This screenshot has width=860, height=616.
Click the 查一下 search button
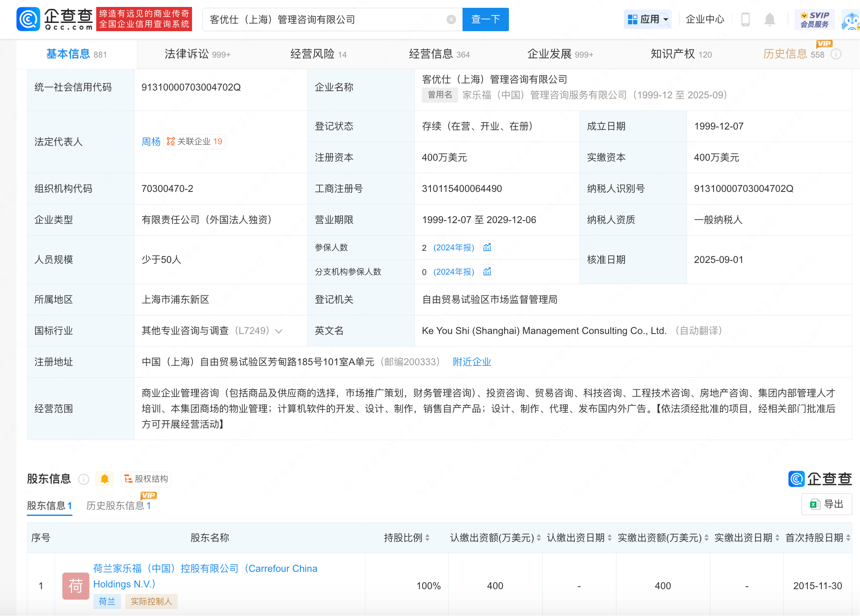point(485,19)
